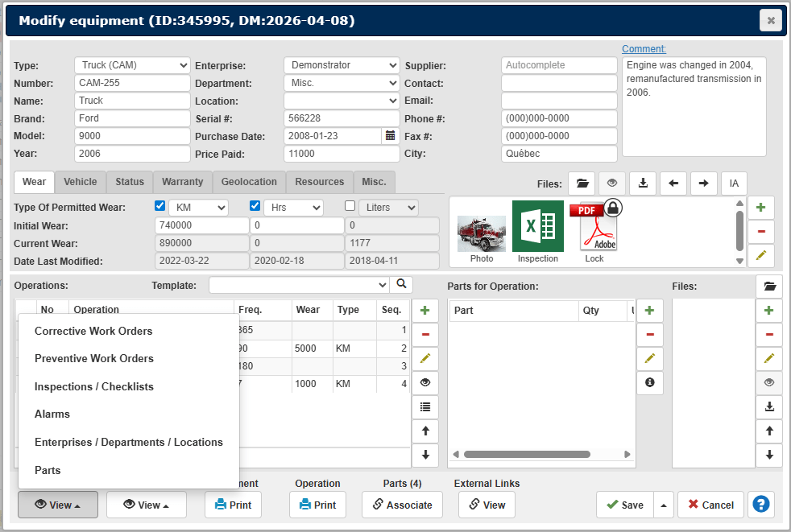Screen dimensions: 791x532
Task: Select Preventive Work Orders from the menu
Action: 93,359
